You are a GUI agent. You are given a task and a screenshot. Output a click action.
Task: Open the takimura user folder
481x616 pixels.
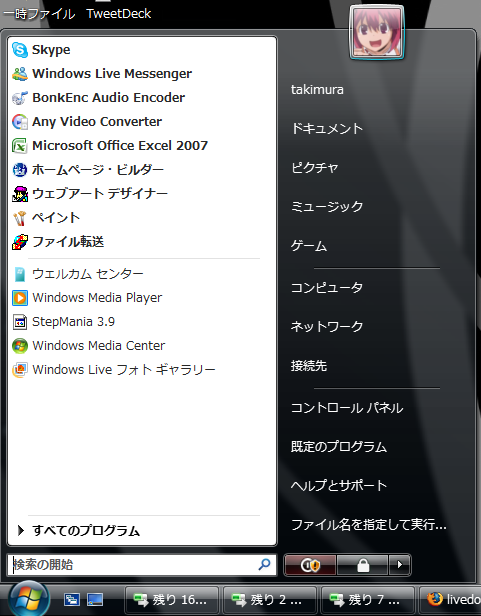click(x=317, y=90)
